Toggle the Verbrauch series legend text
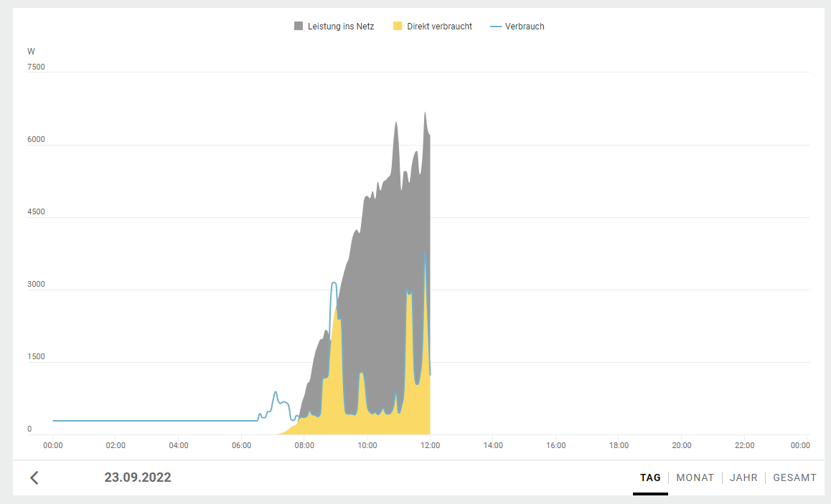The height and width of the screenshot is (504, 831). (x=525, y=27)
